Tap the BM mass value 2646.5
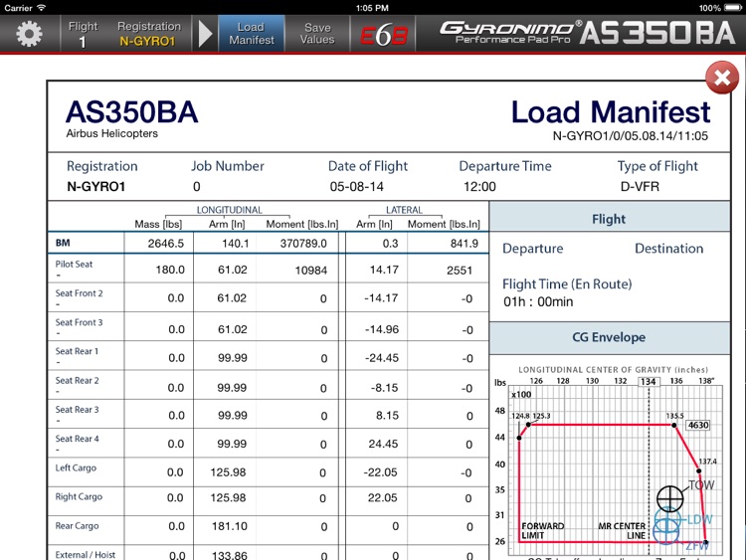The image size is (746, 560). (165, 244)
